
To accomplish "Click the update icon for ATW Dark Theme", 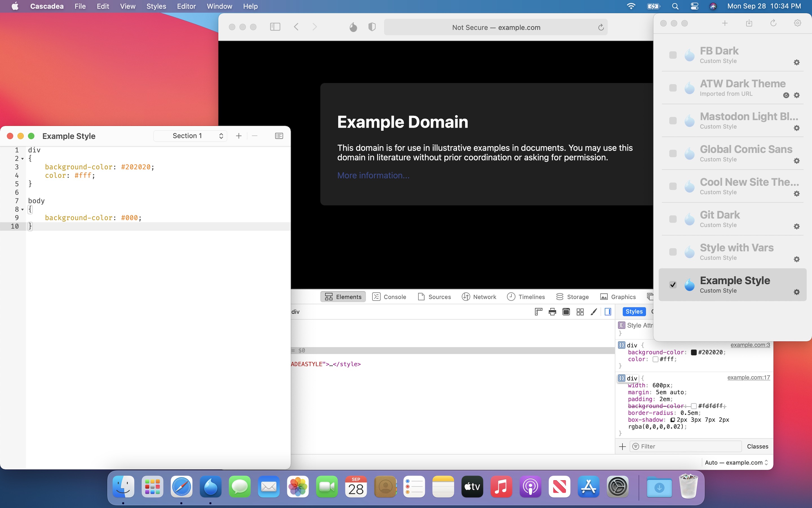I will click(786, 95).
